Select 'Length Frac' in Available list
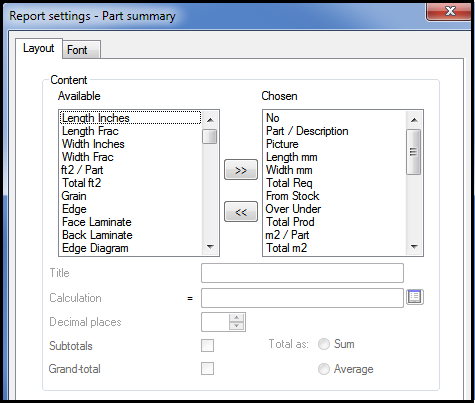This screenshot has width=475, height=405. pos(131,131)
